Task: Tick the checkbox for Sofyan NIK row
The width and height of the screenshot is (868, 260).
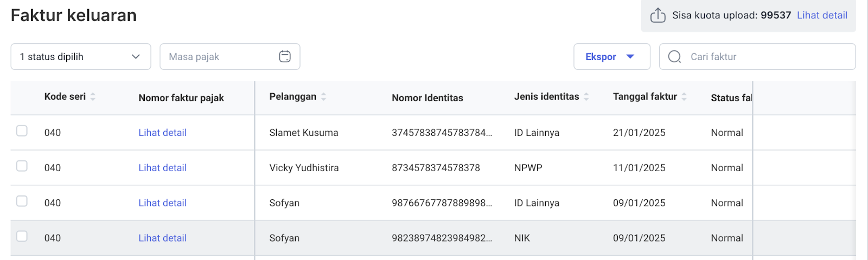Action: point(22,236)
